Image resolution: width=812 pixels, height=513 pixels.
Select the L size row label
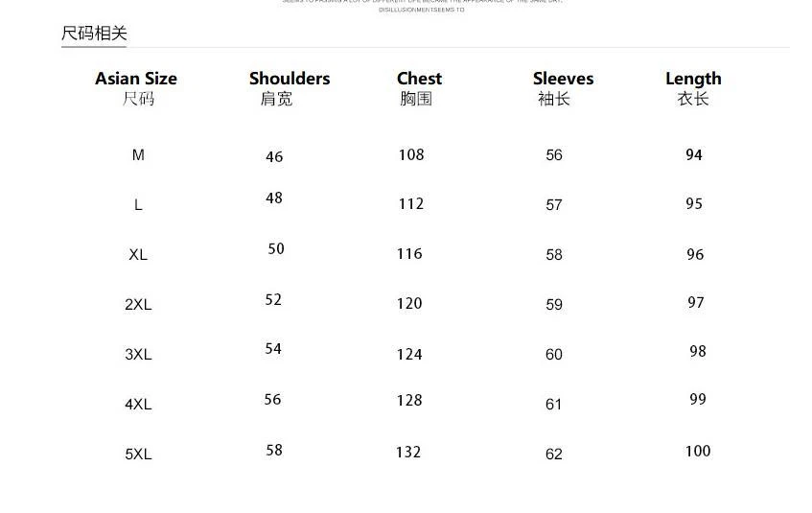coord(138,205)
